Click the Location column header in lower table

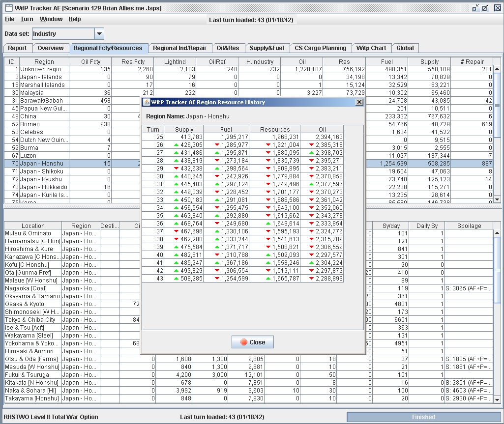33,226
